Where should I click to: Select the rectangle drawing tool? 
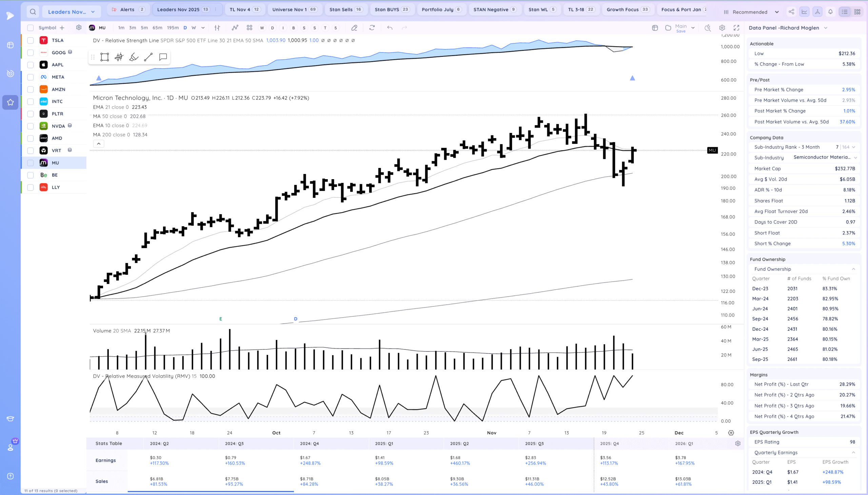[x=105, y=57]
